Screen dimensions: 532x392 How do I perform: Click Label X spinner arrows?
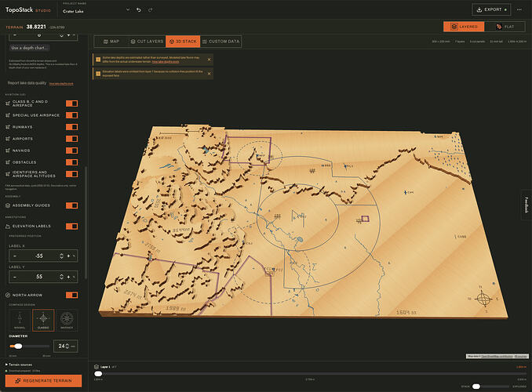(61, 256)
